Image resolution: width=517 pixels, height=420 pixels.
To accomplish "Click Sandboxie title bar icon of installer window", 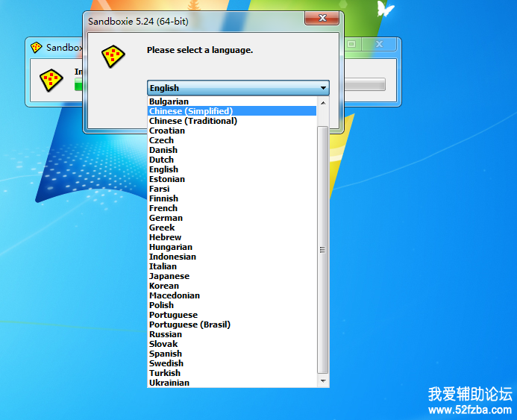I will click(37, 48).
